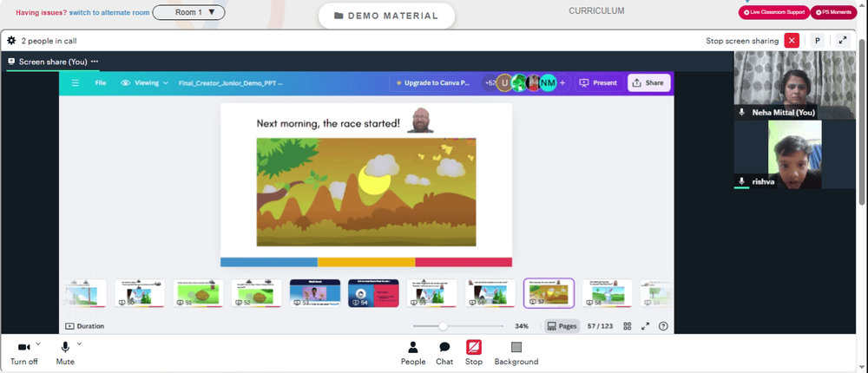This screenshot has height=373, width=868.
Task: Open the call settings gear
Action: pos(11,41)
